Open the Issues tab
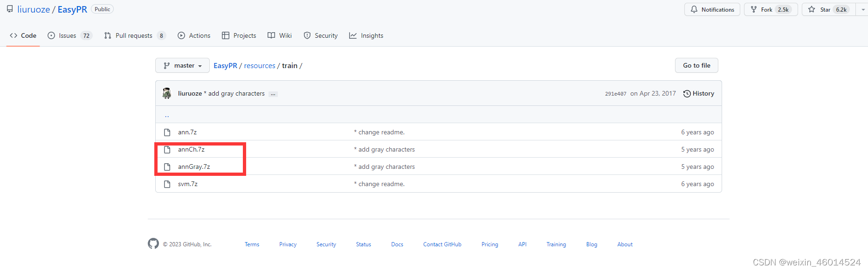Image resolution: width=868 pixels, height=271 pixels. click(70, 35)
